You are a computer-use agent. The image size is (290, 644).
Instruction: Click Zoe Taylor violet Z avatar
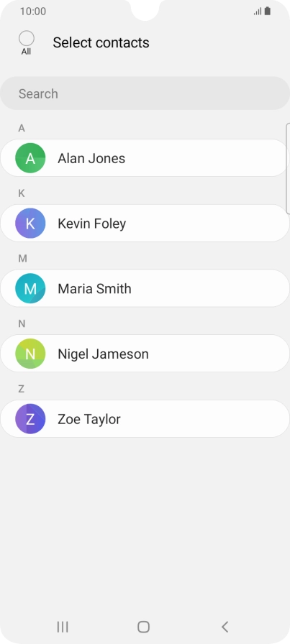point(30,419)
